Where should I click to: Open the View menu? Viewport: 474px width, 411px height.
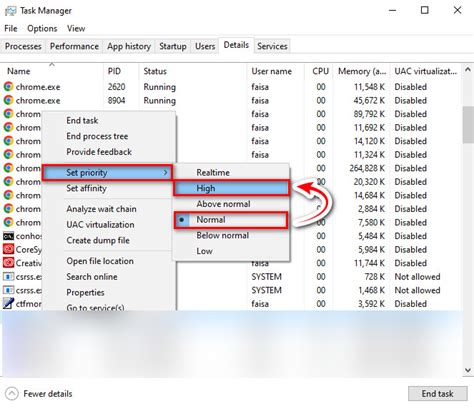(76, 29)
